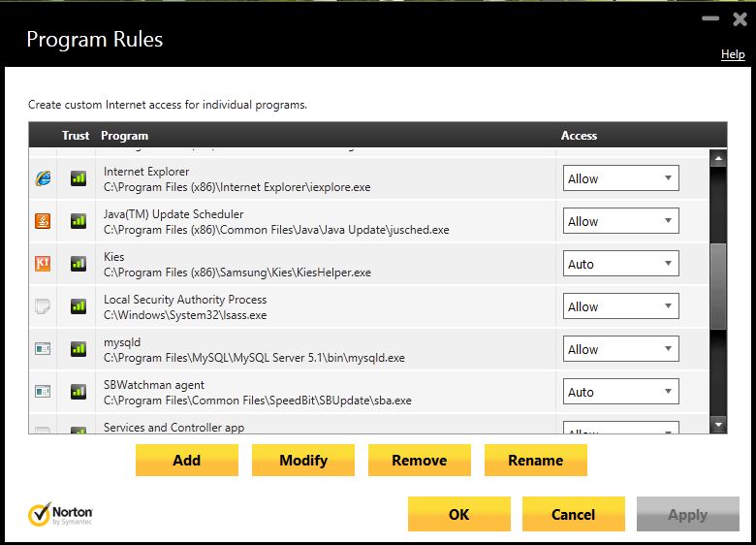Open the Help link

tap(733, 54)
